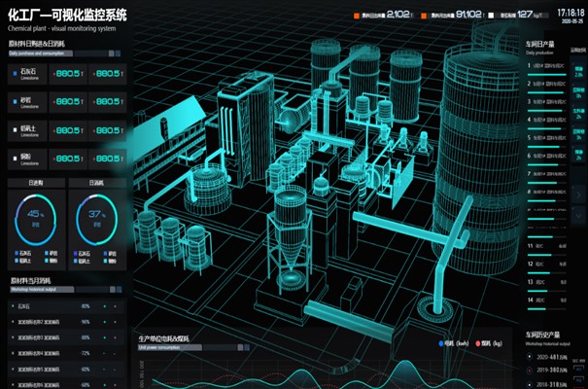This screenshot has height=389, width=588.
Task: Open workshop 1 row in Daily production
Action: click(x=547, y=68)
